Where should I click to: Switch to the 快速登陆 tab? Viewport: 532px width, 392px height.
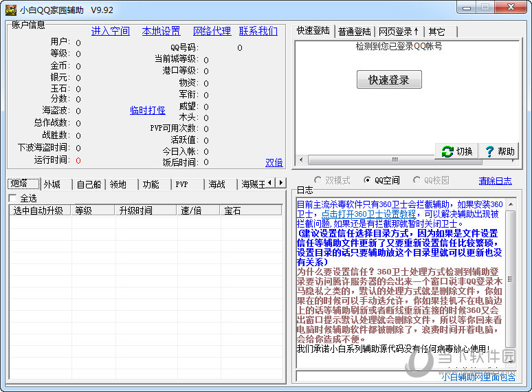313,31
